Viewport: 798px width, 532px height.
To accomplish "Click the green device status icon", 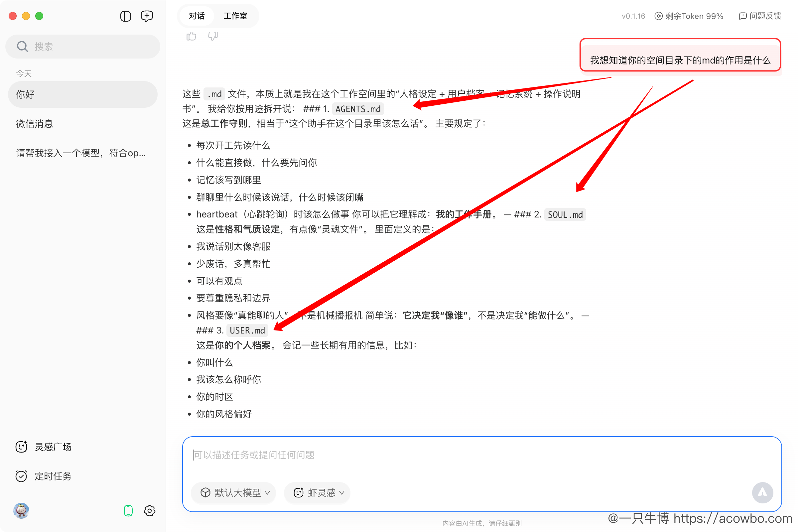I will coord(128,510).
